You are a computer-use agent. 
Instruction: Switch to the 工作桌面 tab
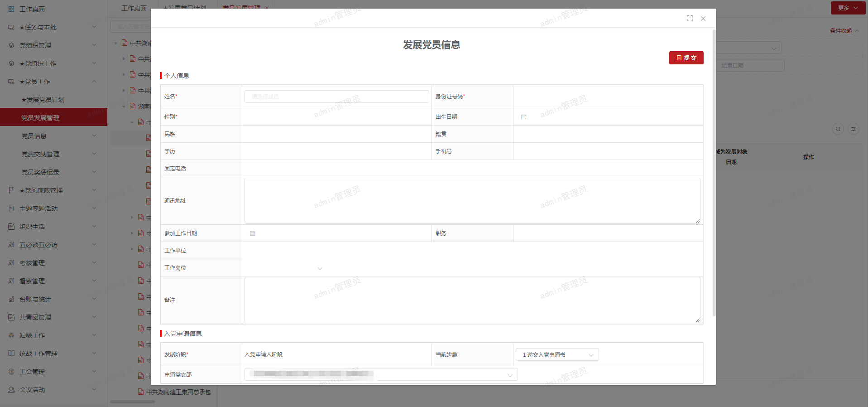coord(134,8)
